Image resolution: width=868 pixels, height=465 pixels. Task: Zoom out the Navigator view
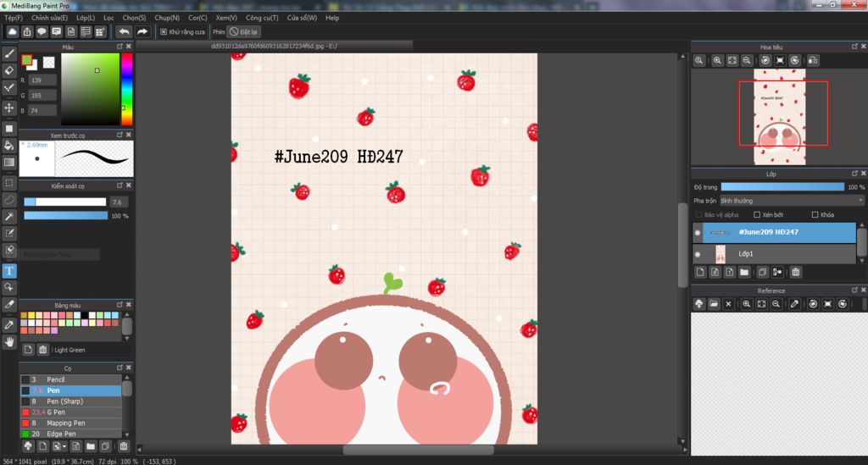coord(746,60)
